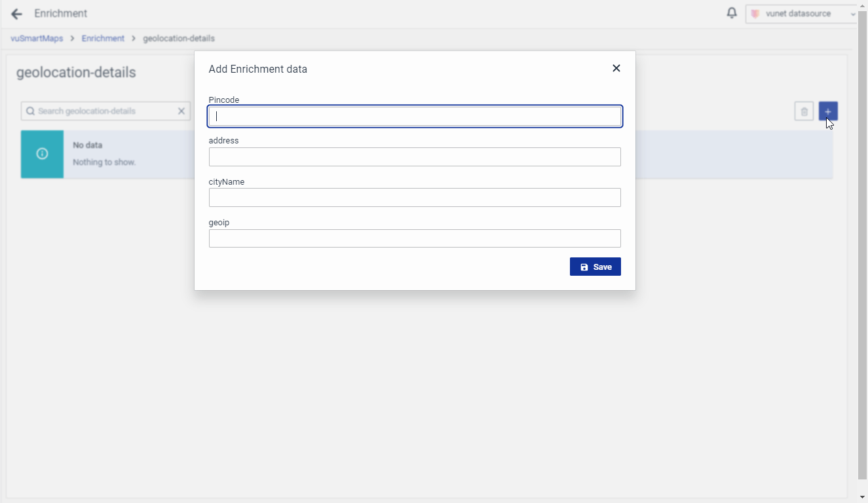Click the geoip input field

point(415,238)
